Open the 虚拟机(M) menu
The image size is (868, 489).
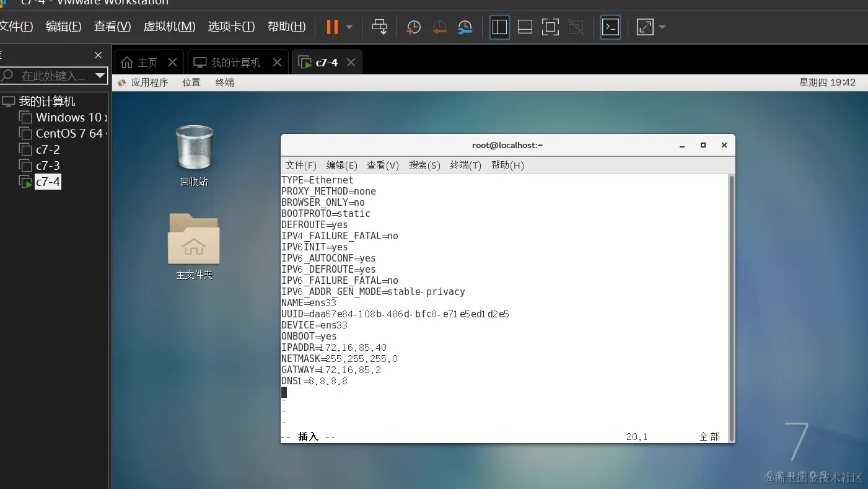click(170, 27)
